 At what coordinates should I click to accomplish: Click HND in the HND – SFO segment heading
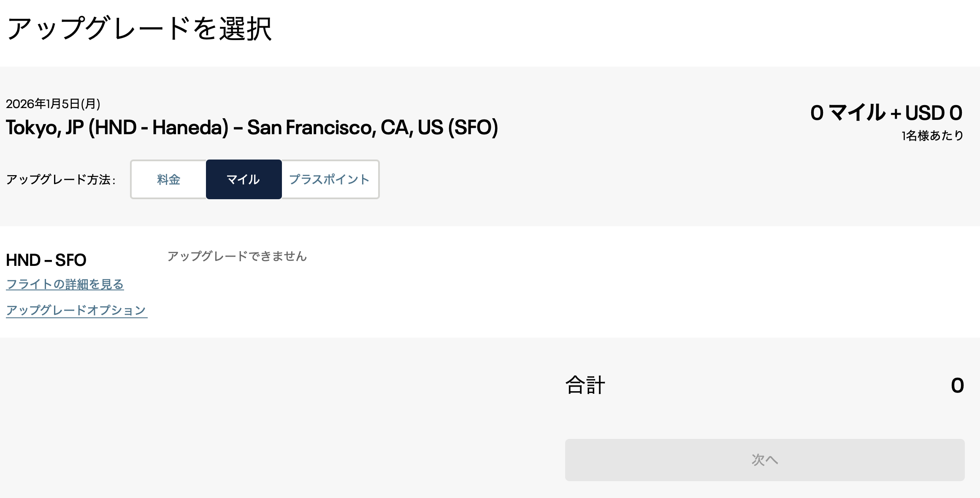23,260
